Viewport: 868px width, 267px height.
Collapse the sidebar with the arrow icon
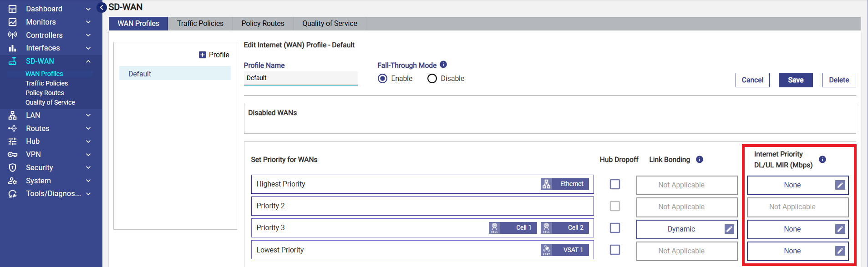click(102, 7)
